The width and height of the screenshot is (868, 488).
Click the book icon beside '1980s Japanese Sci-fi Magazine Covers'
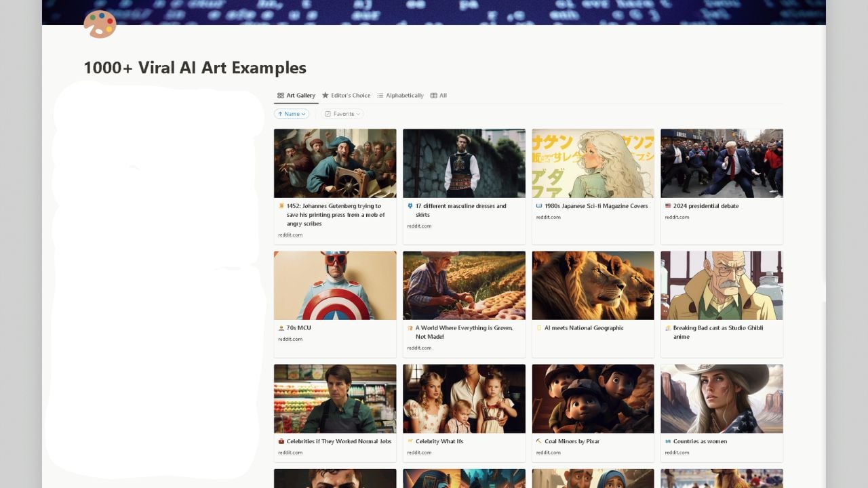[x=539, y=206]
